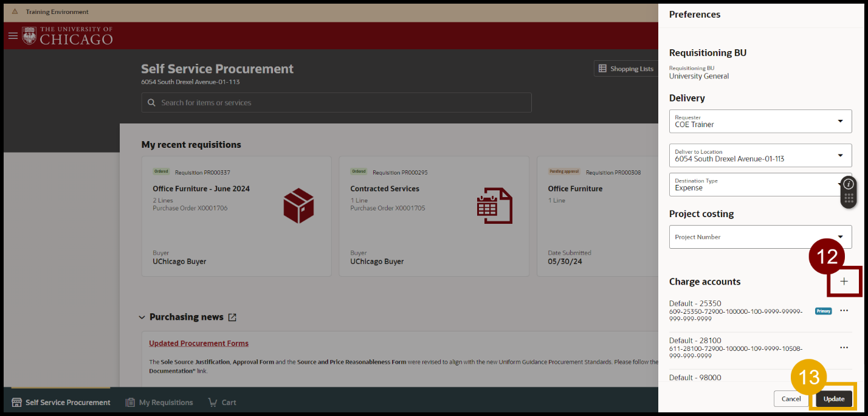Click the Office Furniture June 2024 box icon
This screenshot has height=416, width=868.
point(298,205)
